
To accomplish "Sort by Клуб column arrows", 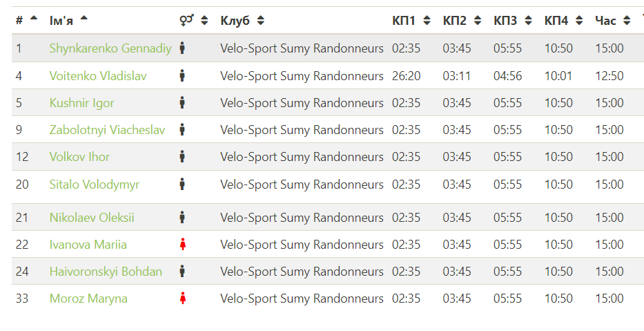I will (x=260, y=21).
